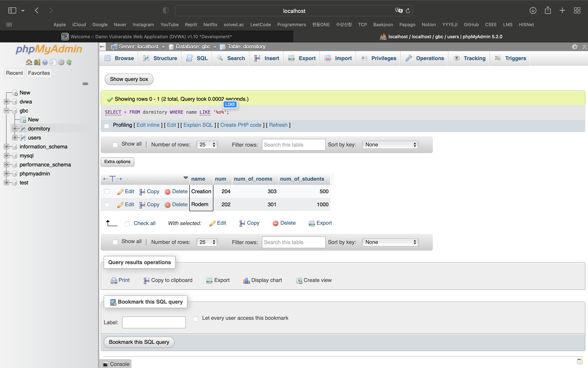Click Safari share icon
This screenshot has height=368, width=588.
pos(548,10)
